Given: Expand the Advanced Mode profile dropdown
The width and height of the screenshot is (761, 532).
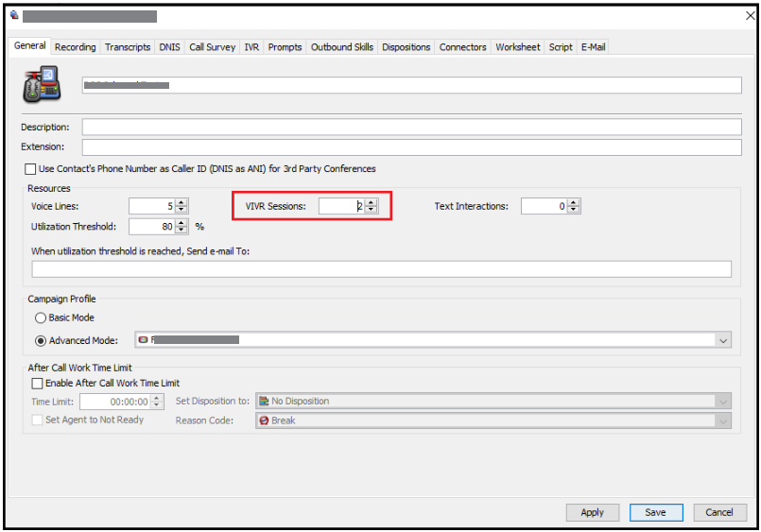Looking at the screenshot, I should click(723, 340).
